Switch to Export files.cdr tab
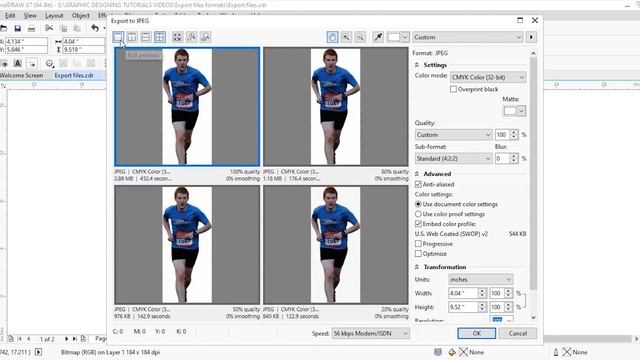640x360 pixels. [74, 76]
